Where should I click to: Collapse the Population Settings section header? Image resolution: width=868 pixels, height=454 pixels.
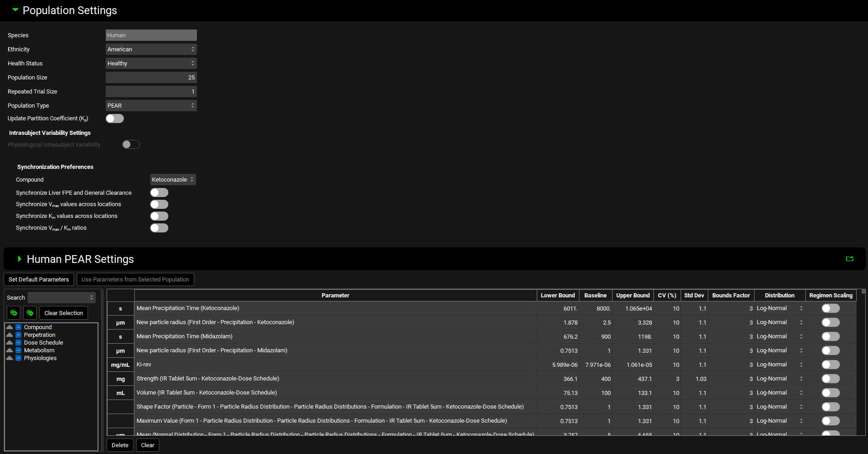15,10
